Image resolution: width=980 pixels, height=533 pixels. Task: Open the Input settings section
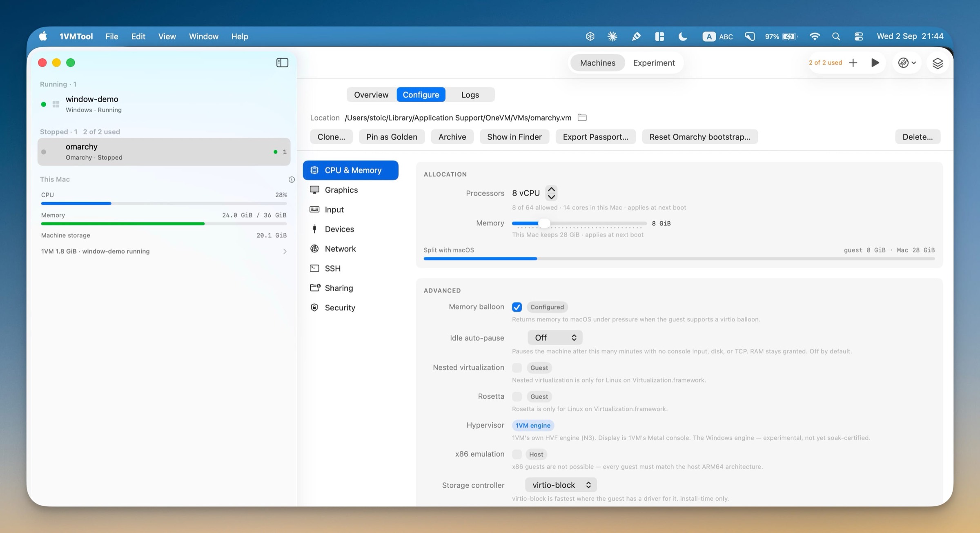pos(350,210)
